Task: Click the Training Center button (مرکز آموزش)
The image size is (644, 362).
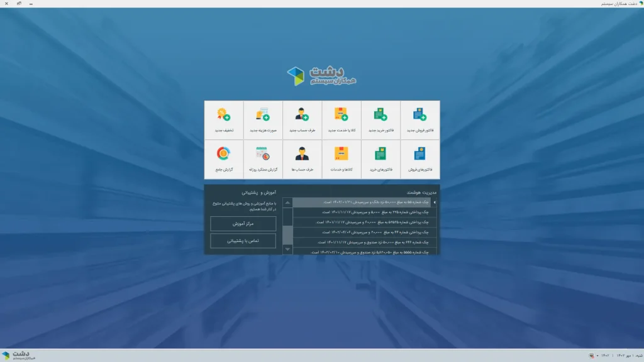Action: (243, 224)
